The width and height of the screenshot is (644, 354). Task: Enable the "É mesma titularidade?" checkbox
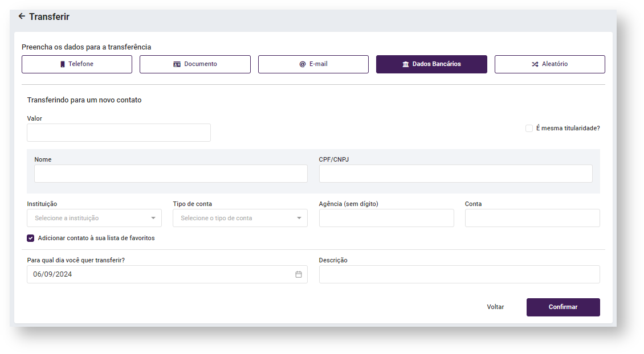pos(529,129)
